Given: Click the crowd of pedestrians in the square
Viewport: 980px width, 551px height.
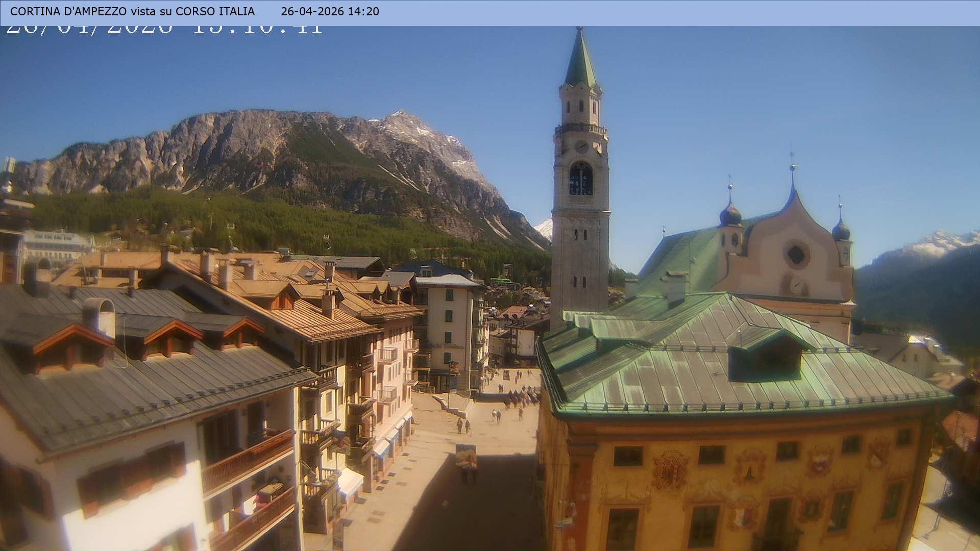Looking at the screenshot, I should 522,397.
